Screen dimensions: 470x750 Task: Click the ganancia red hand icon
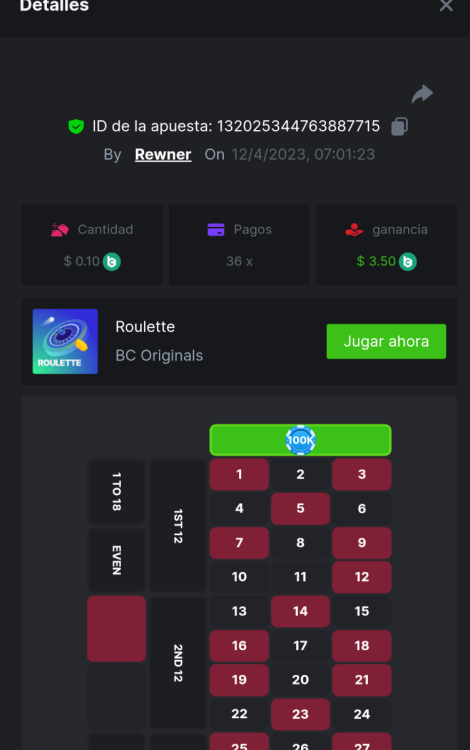coord(354,230)
